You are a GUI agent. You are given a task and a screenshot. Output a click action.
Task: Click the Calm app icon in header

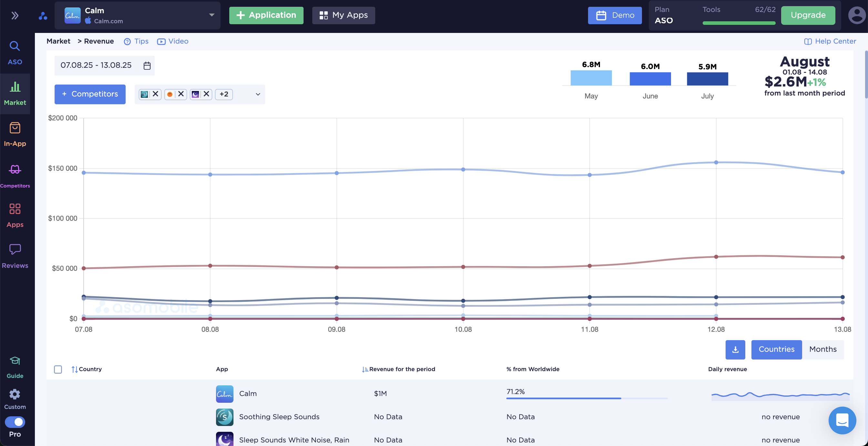[x=72, y=15]
